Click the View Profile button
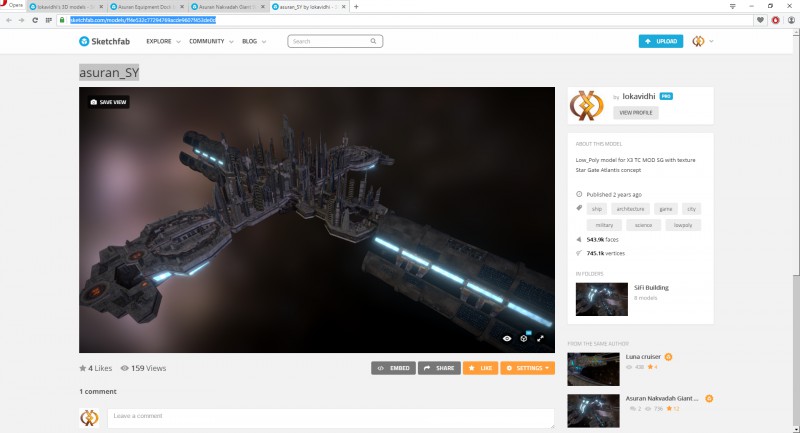Viewport: 800px width, 433px height. (636, 113)
